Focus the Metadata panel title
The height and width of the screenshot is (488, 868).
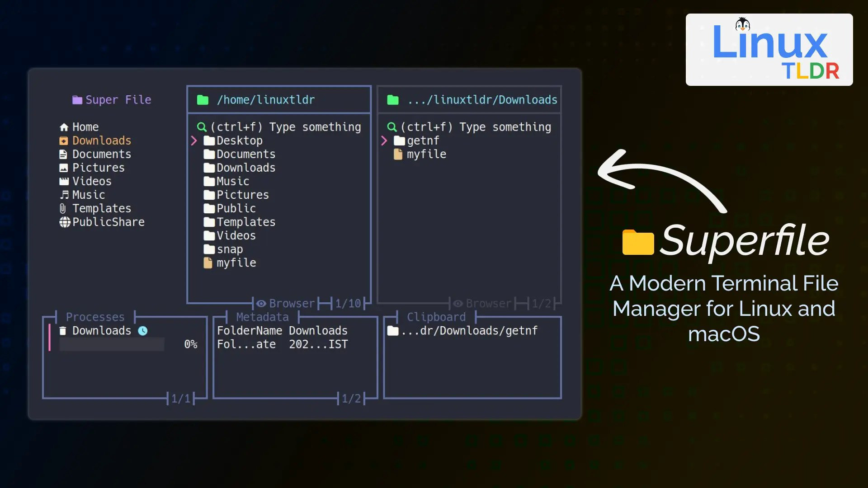(x=262, y=317)
